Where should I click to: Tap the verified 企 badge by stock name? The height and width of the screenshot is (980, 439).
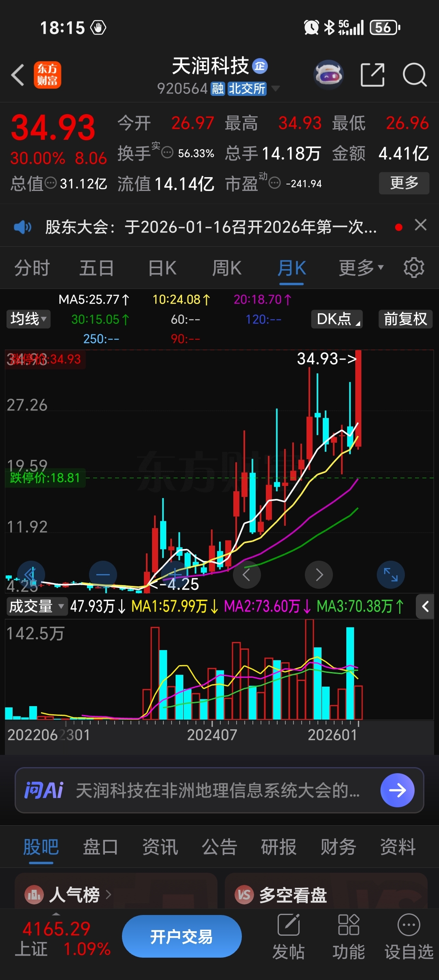[x=260, y=66]
